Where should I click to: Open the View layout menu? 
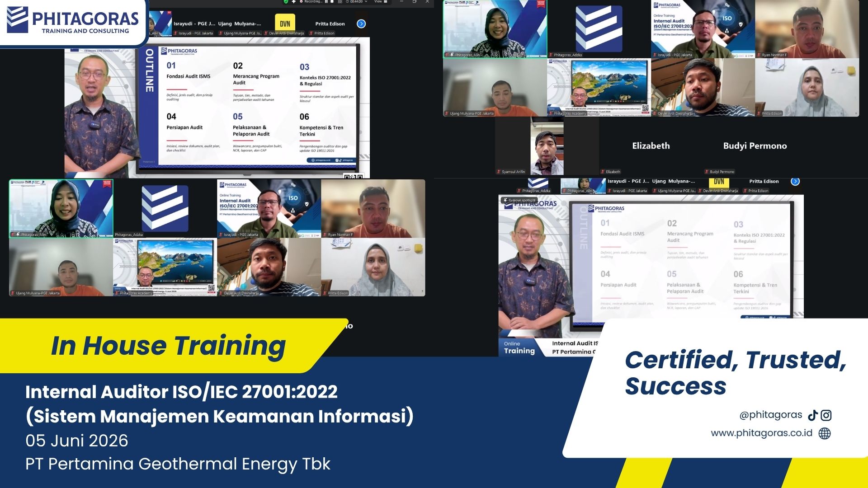381,1
